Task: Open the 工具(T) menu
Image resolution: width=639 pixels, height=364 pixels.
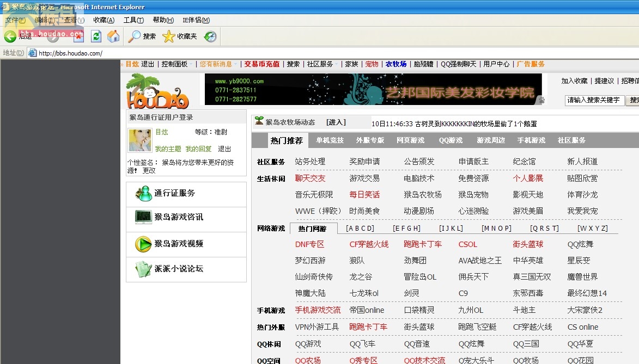Action: click(x=133, y=20)
